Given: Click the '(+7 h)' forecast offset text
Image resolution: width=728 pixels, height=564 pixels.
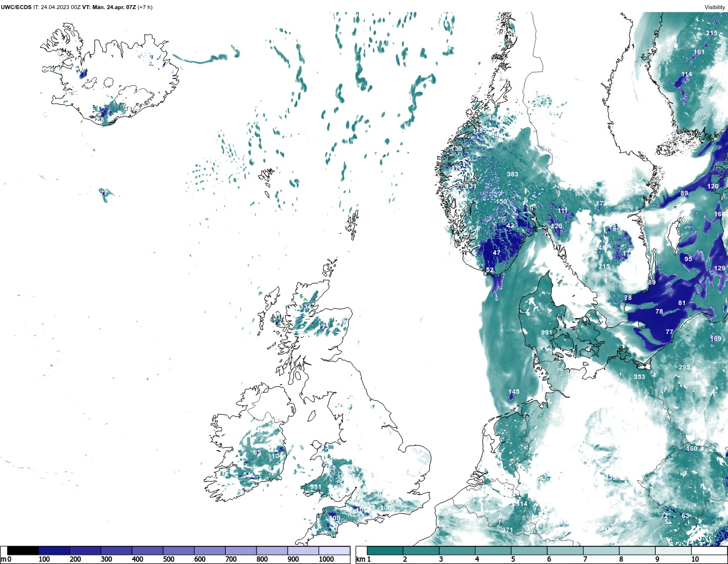Looking at the screenshot, I should tap(145, 7).
